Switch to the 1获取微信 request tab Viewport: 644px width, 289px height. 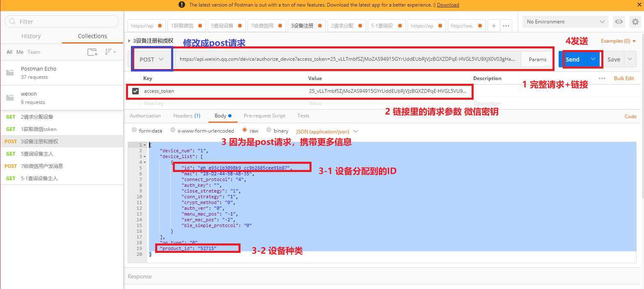187,25
